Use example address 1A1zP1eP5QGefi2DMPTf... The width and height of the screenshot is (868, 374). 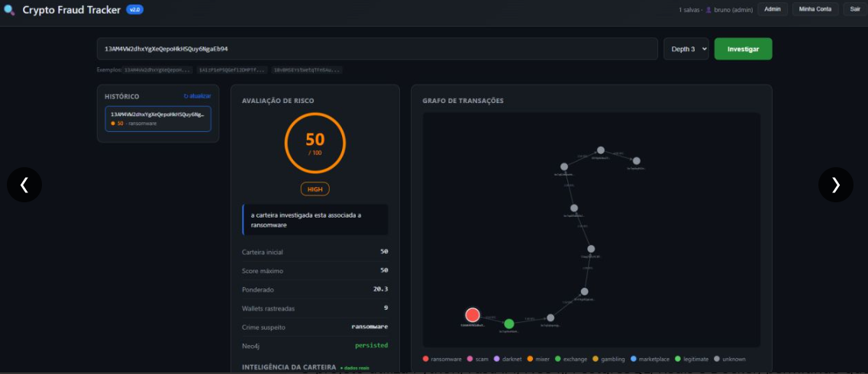point(233,70)
